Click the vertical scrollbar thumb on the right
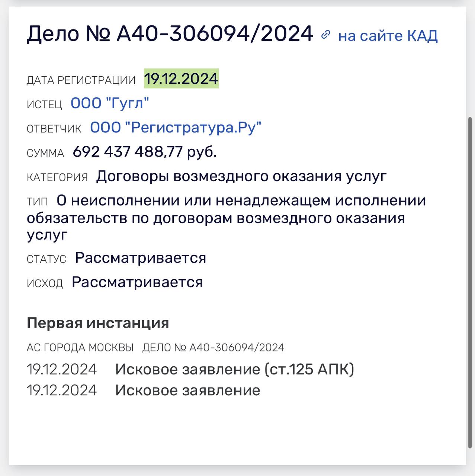Image resolution: width=475 pixels, height=476 pixels. pyautogui.click(x=470, y=283)
